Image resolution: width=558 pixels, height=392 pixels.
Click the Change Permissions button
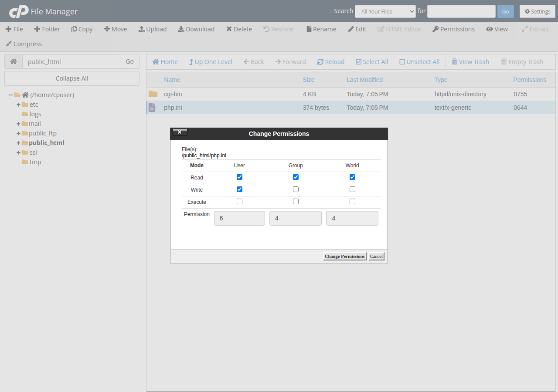[x=345, y=257]
